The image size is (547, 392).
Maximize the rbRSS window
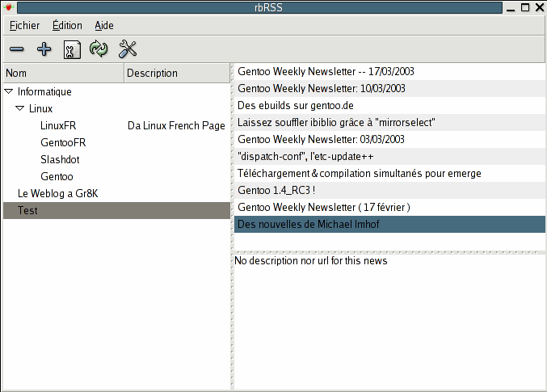(525, 8)
